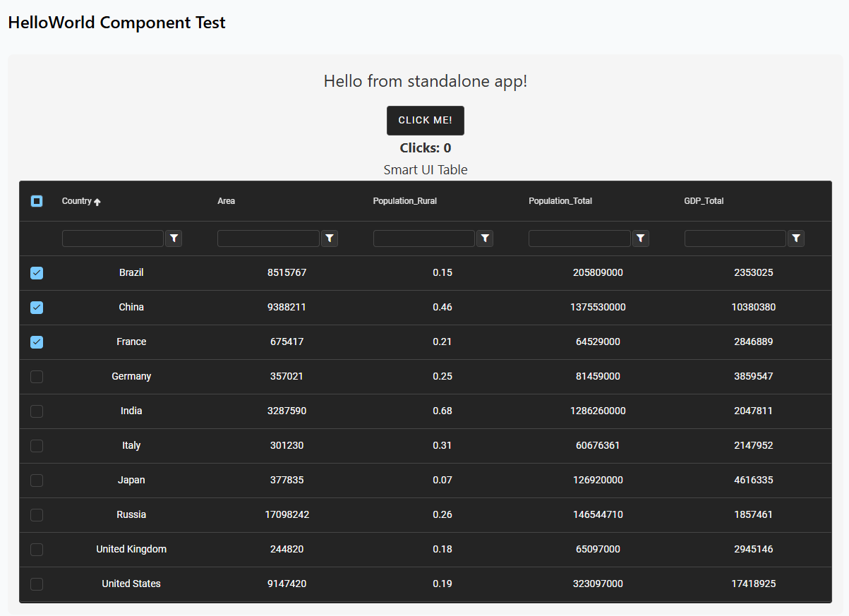This screenshot has height=616, width=849.
Task: Focus the Country filter text field
Action: 113,238
